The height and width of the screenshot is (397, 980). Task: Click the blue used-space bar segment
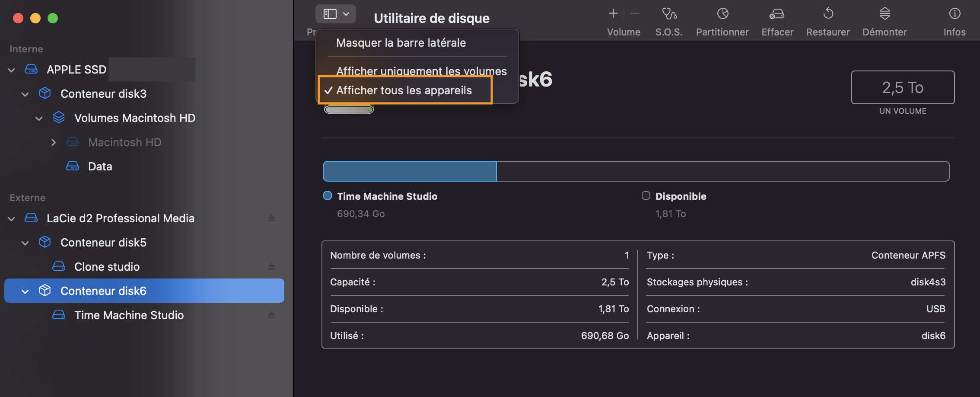tap(410, 171)
